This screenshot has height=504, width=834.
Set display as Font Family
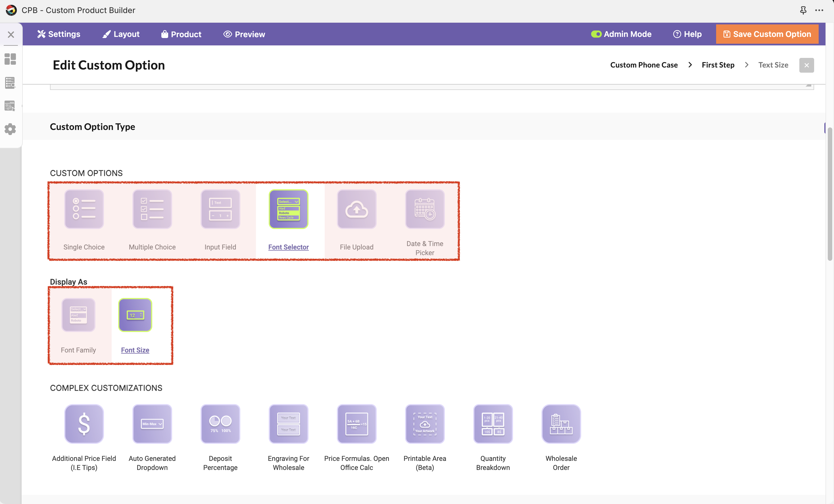[x=78, y=315]
